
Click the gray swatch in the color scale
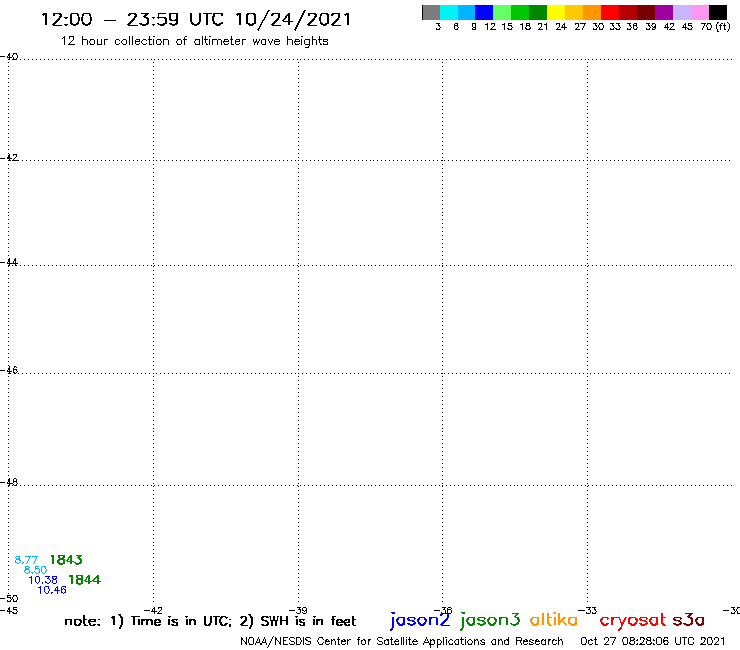(431, 12)
